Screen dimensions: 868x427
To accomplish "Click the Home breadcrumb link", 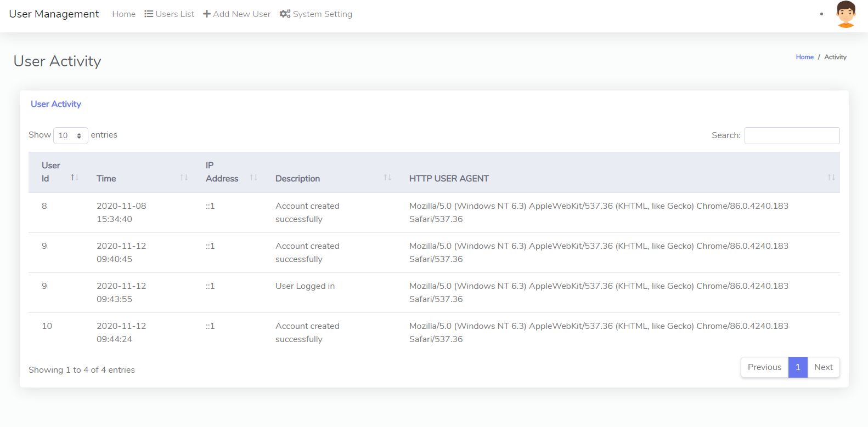I will [804, 57].
